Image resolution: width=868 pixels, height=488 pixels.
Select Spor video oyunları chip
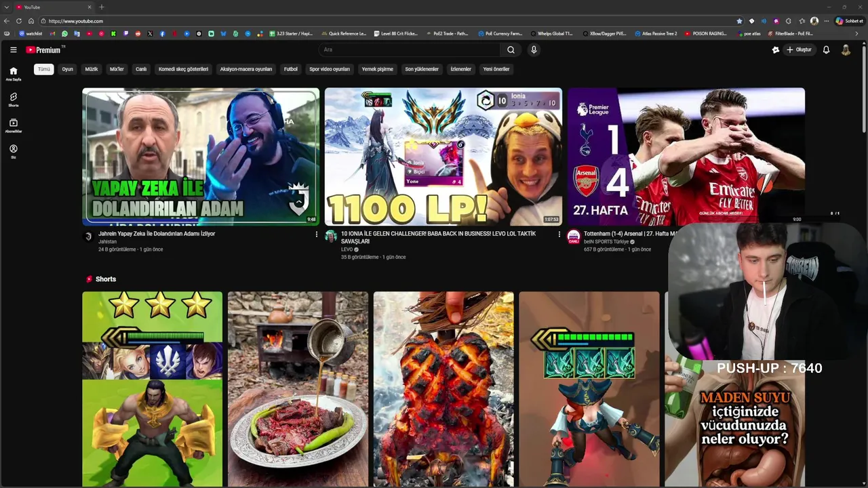point(330,69)
